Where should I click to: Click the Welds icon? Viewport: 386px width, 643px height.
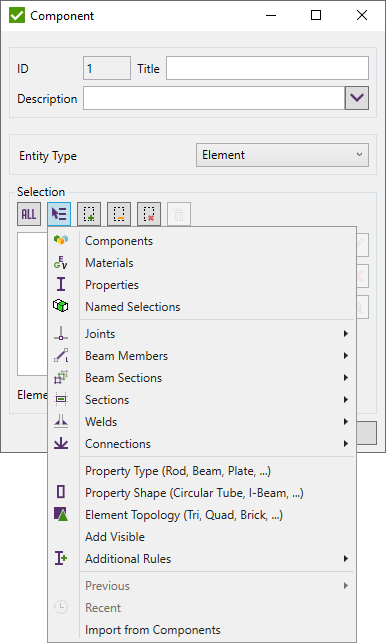coord(61,421)
